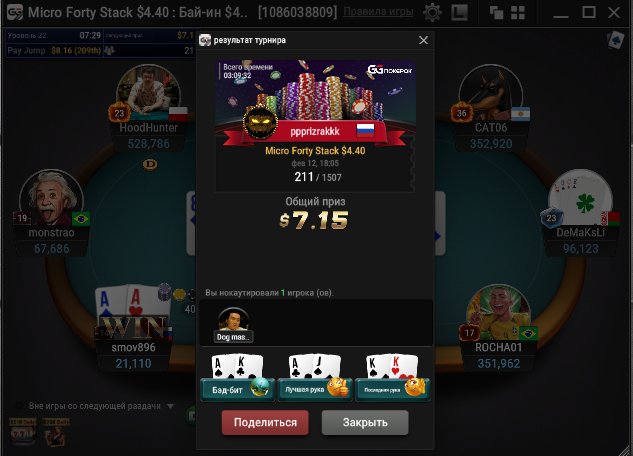Toggle the sit-out next hand radio option
Viewport: 633px width, 456px height.
click(19, 406)
